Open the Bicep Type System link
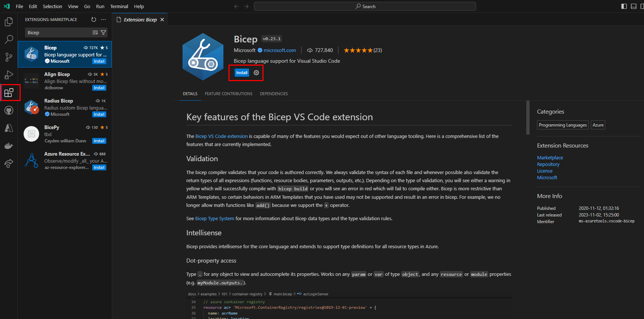This screenshot has height=319, width=644. [x=214, y=219]
